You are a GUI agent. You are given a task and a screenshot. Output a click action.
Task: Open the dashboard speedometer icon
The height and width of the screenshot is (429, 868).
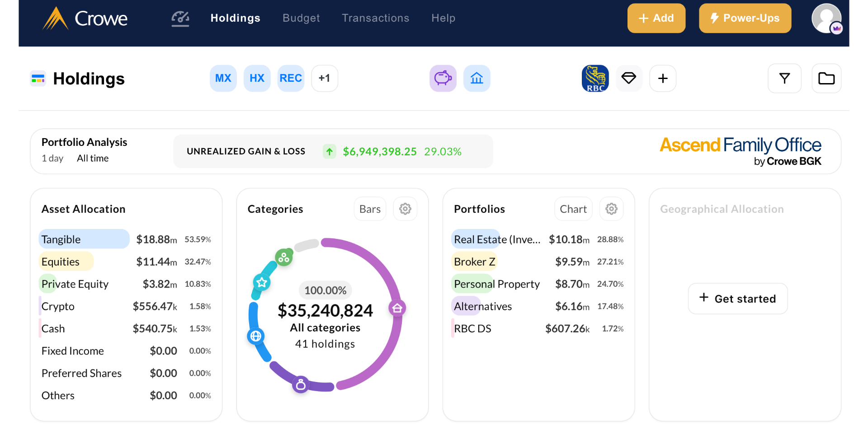(180, 18)
